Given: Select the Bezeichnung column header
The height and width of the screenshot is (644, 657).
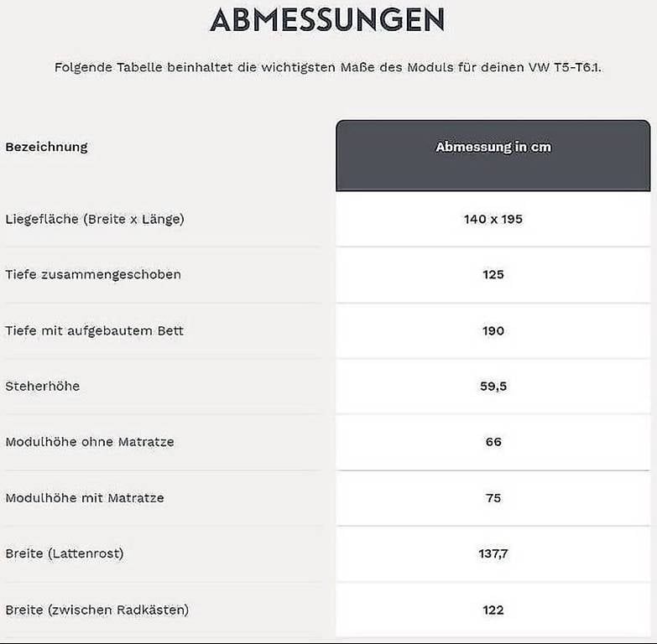Looking at the screenshot, I should click(46, 147).
